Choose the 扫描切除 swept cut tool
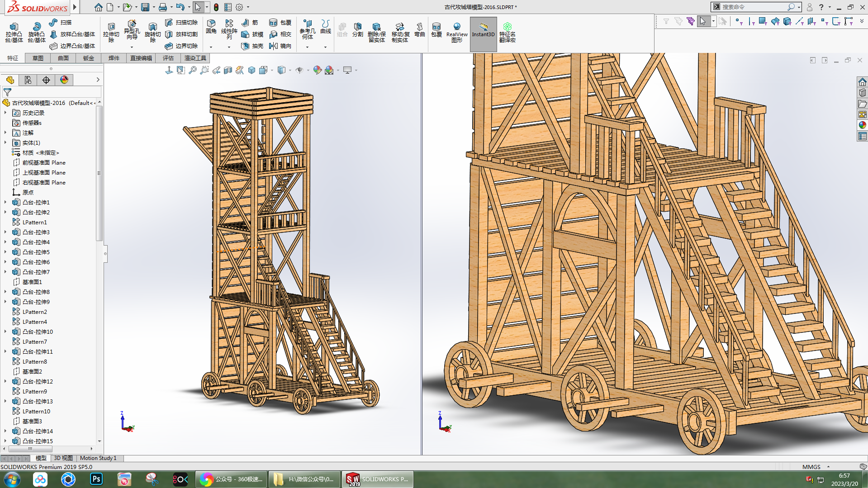The width and height of the screenshot is (868, 488). (181, 22)
